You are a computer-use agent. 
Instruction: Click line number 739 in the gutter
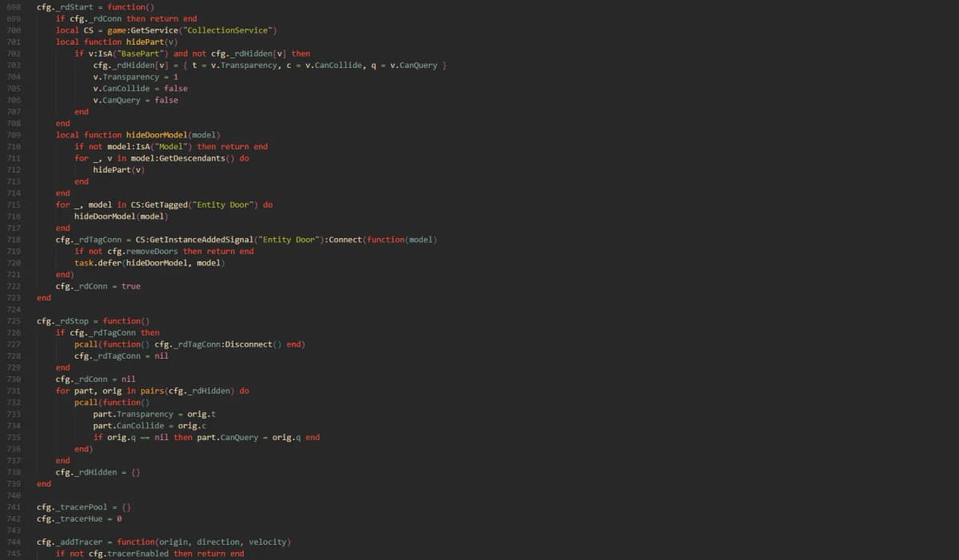coord(13,484)
